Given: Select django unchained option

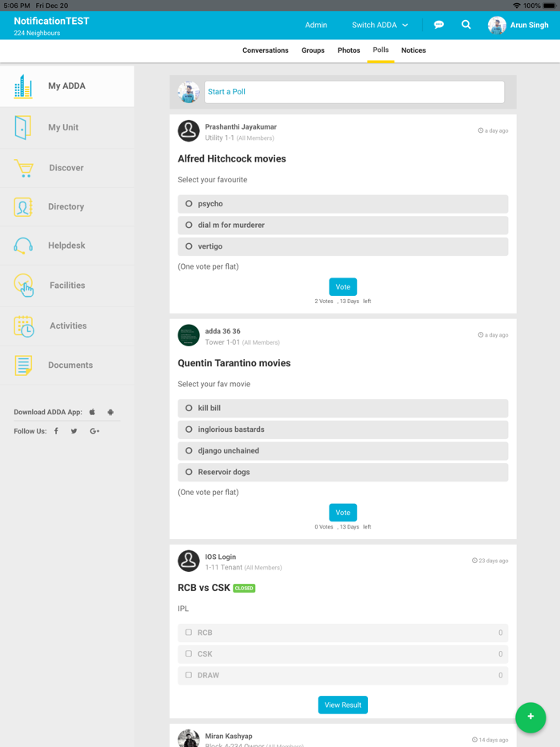Looking at the screenshot, I should [x=190, y=450].
